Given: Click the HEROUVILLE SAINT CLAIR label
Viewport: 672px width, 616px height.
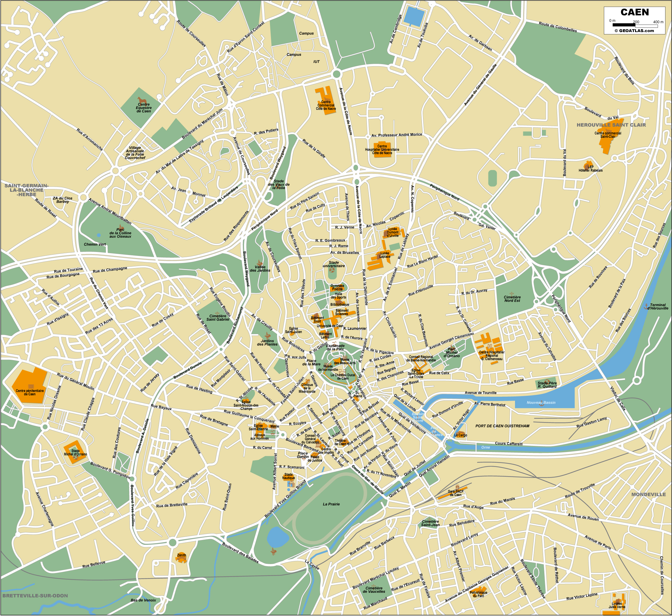Looking at the screenshot, I should [611, 125].
